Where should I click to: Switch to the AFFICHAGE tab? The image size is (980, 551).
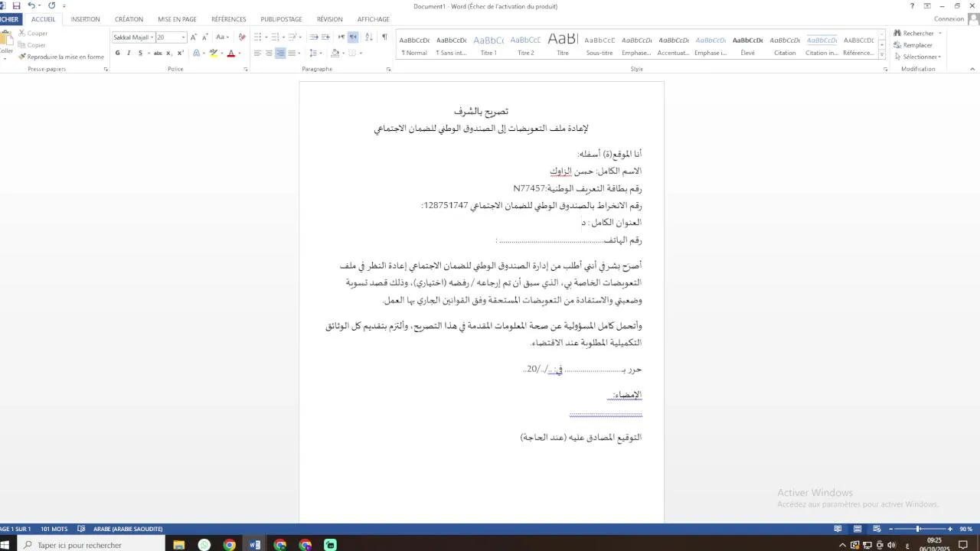click(x=374, y=19)
